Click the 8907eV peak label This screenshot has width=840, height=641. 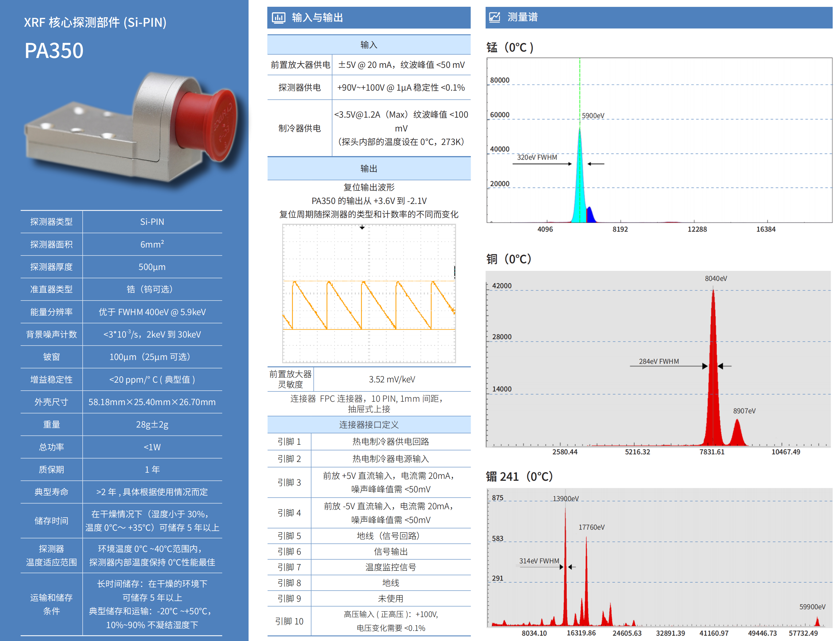coord(744,411)
